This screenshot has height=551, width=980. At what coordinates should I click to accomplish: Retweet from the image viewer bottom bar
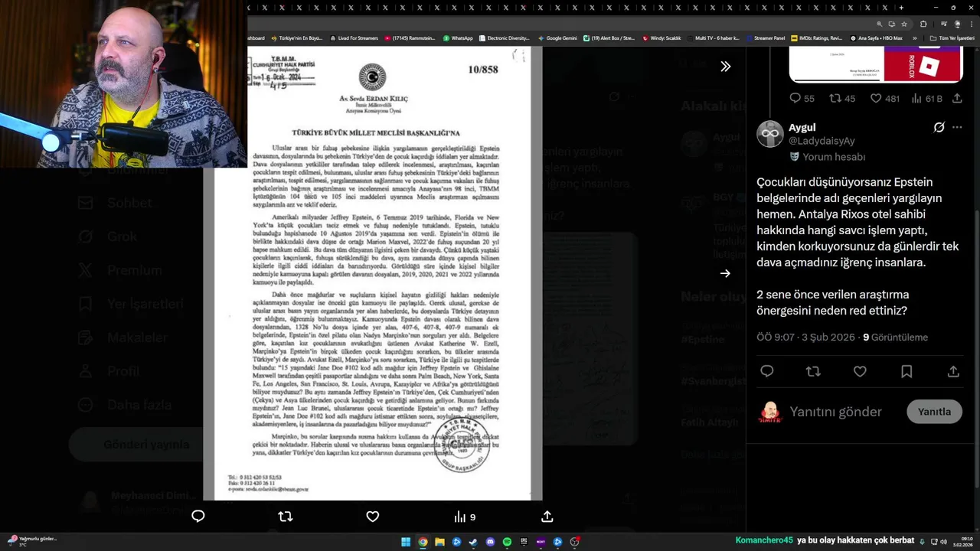click(286, 517)
